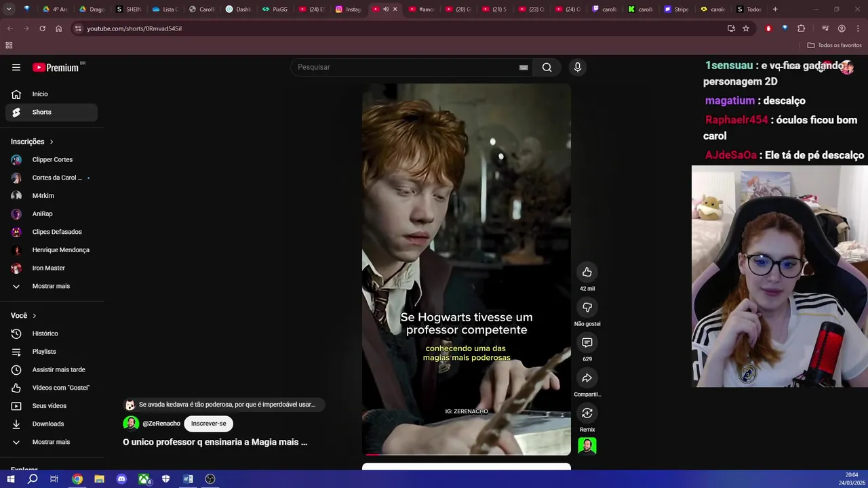Open Discord from the taskbar
The width and height of the screenshot is (868, 488).
click(x=121, y=479)
